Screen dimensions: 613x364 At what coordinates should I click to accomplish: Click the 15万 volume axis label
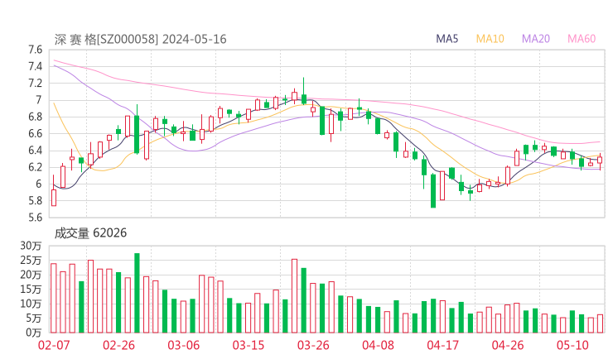(x=31, y=289)
